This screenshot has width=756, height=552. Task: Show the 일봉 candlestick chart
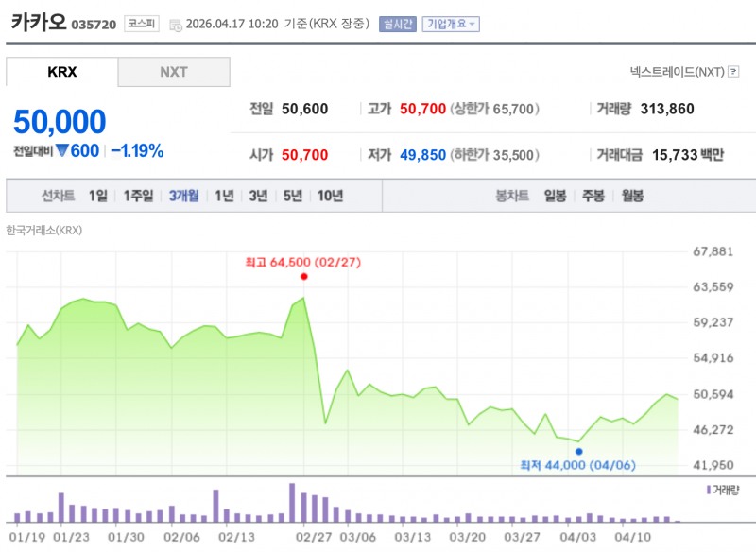pyautogui.click(x=555, y=197)
